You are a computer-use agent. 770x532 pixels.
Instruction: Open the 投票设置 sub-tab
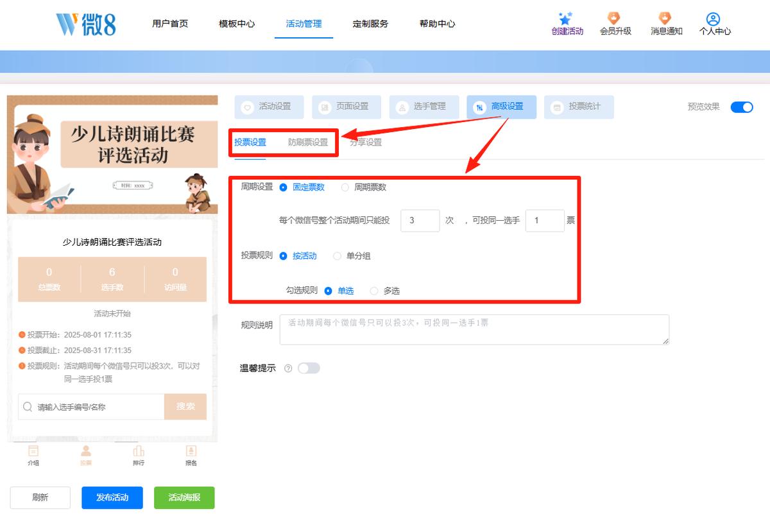point(250,142)
